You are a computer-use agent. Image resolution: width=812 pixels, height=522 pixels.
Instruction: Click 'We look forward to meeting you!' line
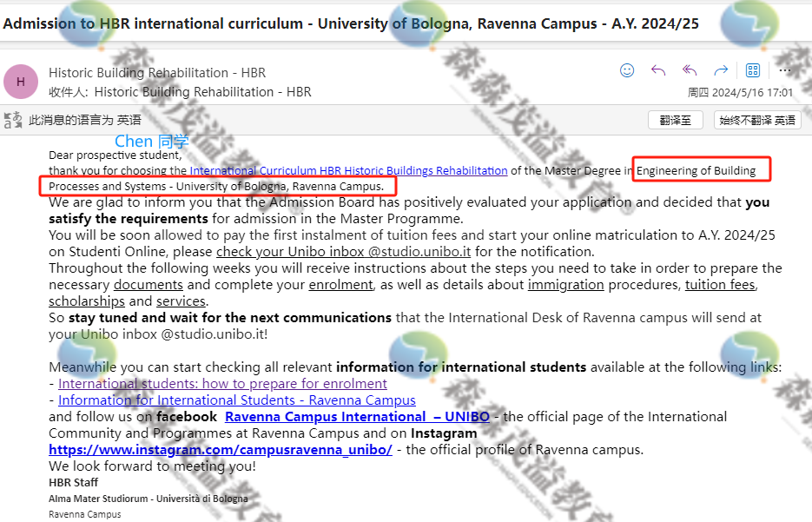(x=152, y=466)
